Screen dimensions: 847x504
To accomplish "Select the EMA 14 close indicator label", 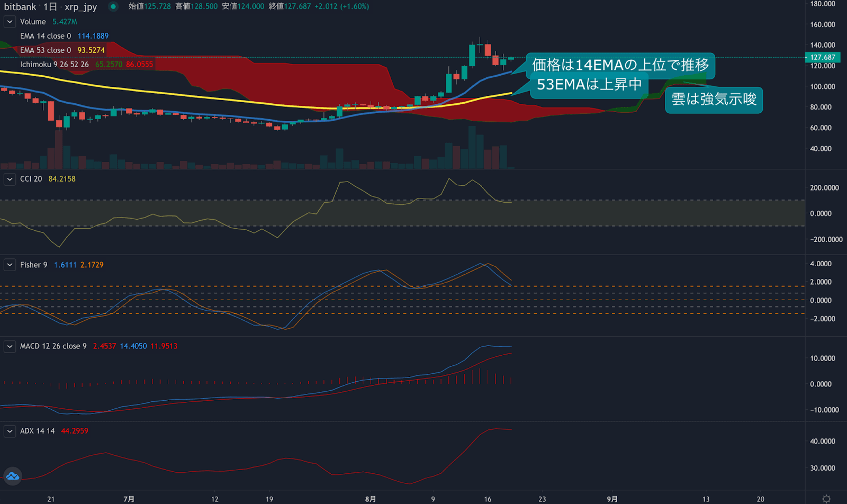I will [x=45, y=36].
